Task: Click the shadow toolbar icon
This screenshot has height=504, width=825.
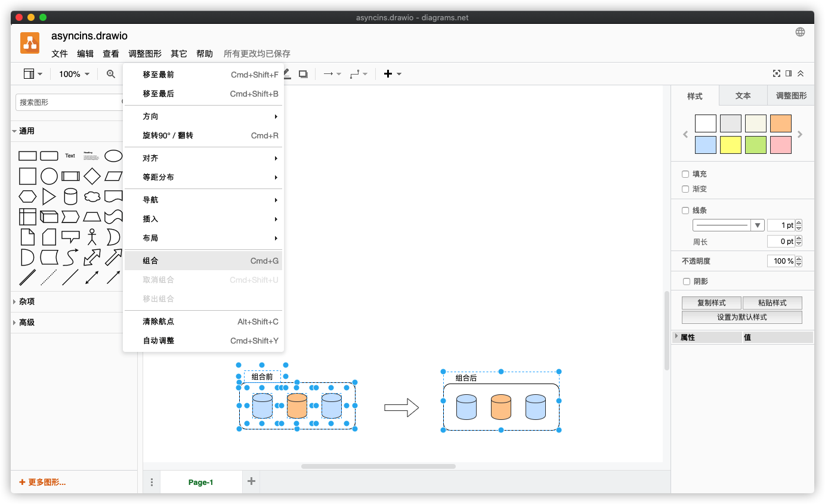Action: 303,74
